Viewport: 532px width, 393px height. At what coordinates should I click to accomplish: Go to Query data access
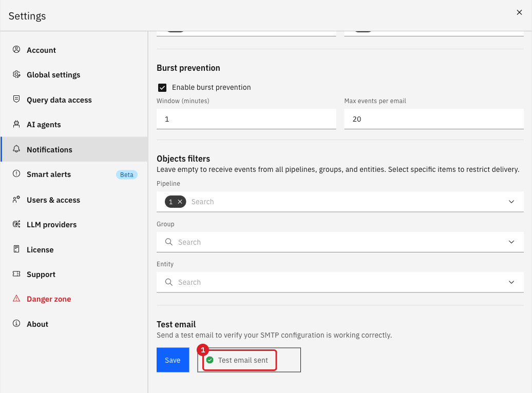(74, 100)
